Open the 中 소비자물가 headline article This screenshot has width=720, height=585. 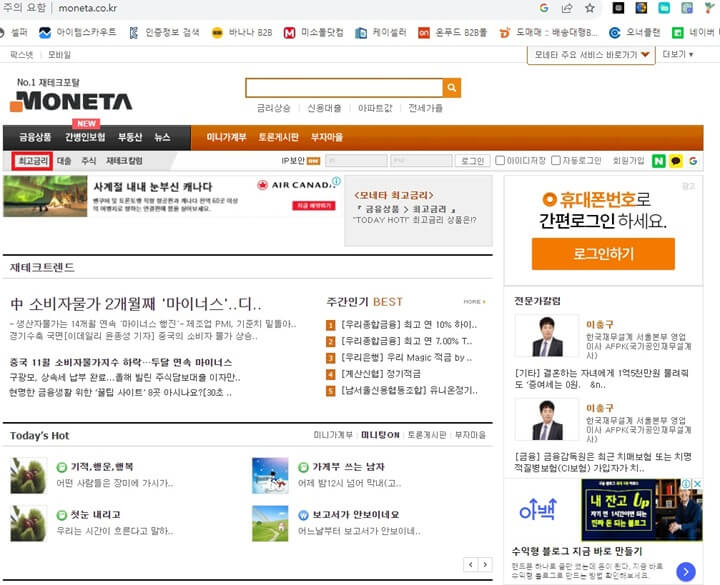[x=136, y=304]
